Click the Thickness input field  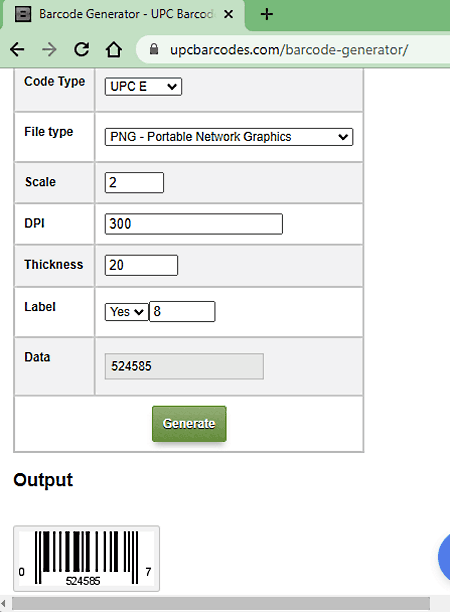(141, 265)
